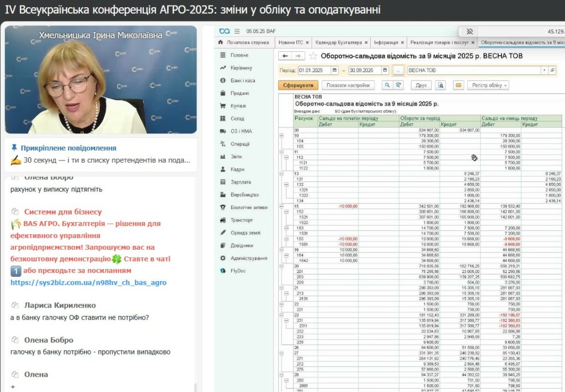The image size is (565, 392).
Task: Open the sys2biz.com.ua link in chat
Action: (88, 283)
